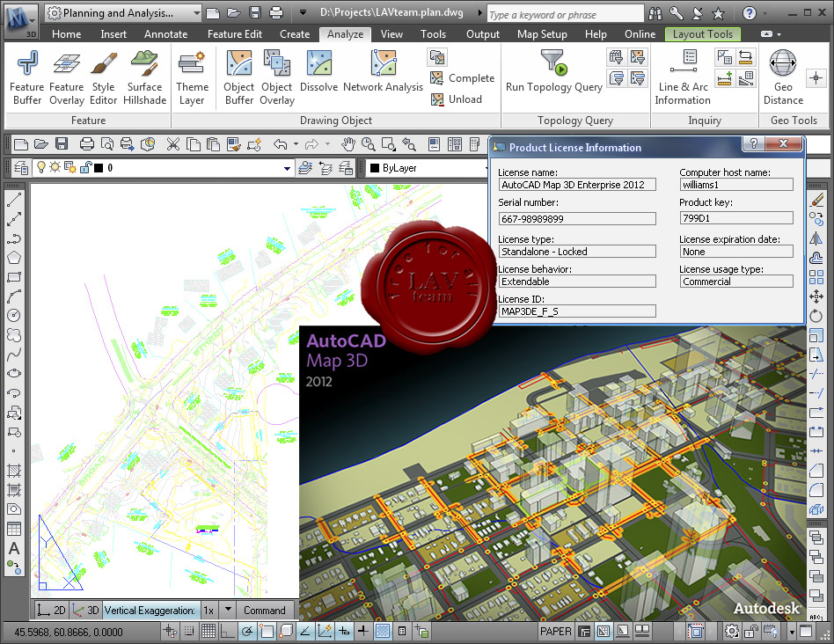Screen dimensions: 834x644
Task: Click the Plot printer icon in the toolbar
Action: (87, 144)
